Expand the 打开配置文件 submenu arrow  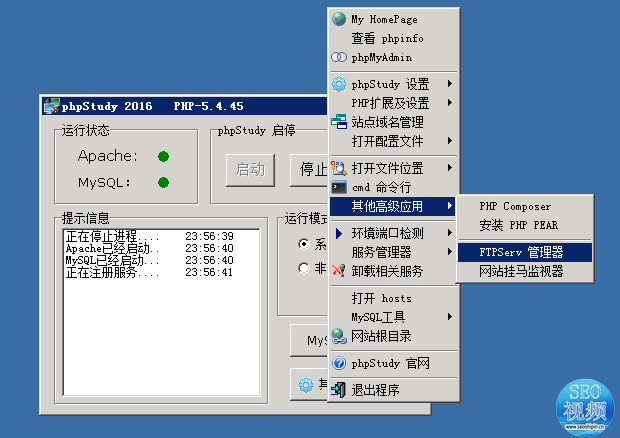[x=450, y=141]
